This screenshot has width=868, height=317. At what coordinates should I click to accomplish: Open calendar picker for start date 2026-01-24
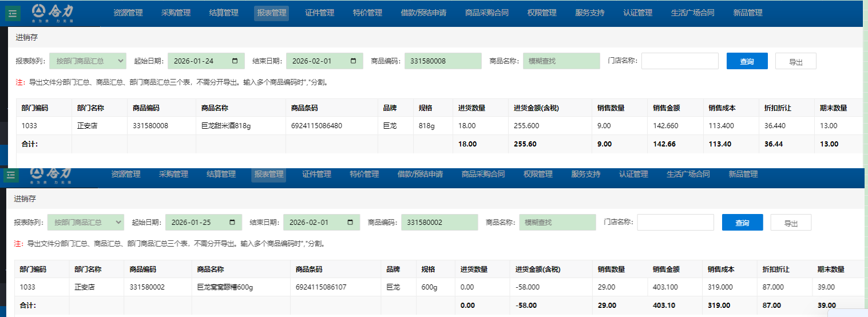[235, 61]
